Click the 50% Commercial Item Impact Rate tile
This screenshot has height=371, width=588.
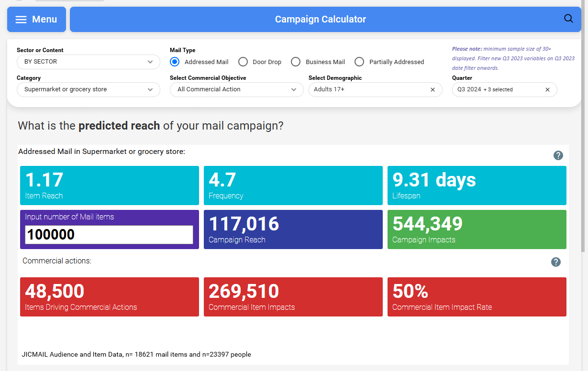(x=477, y=297)
